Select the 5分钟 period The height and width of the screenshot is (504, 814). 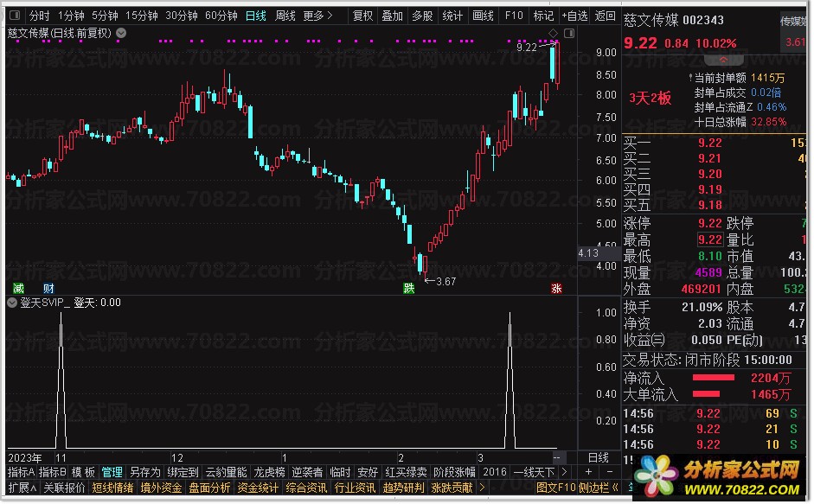tap(106, 16)
